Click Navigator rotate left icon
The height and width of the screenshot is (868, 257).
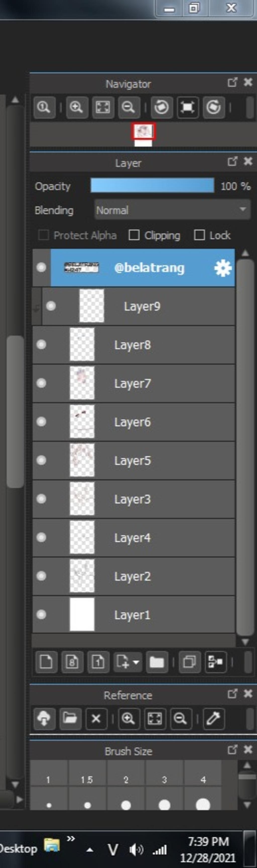pos(161,107)
